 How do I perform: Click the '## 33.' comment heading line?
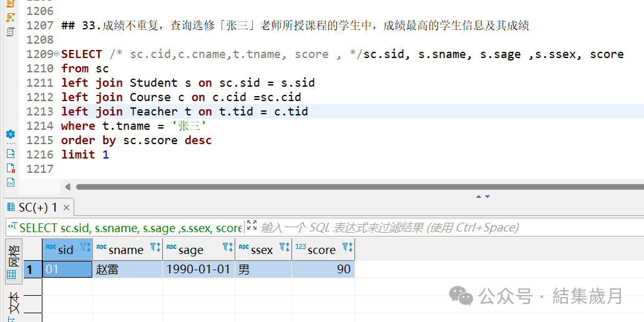(295, 26)
